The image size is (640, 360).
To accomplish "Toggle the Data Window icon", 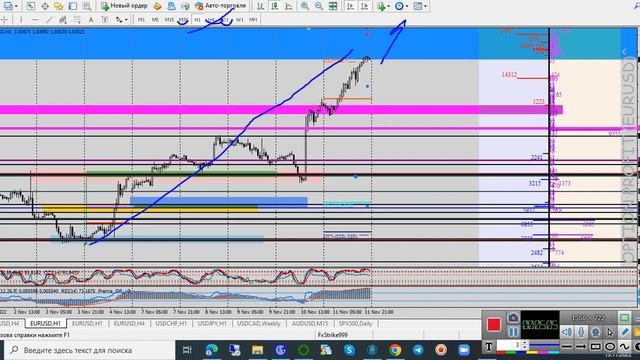I will [x=45, y=6].
